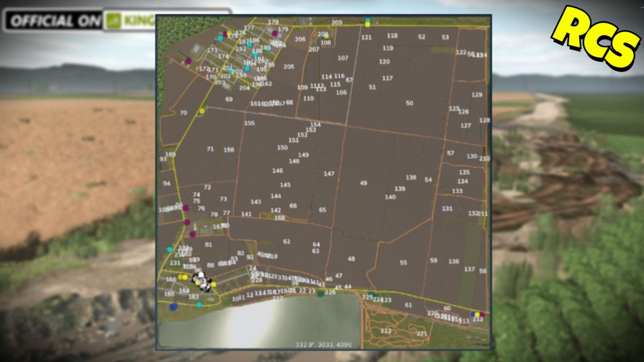Select field number 50 on the map
The height and width of the screenshot is (362, 644).
[409, 104]
